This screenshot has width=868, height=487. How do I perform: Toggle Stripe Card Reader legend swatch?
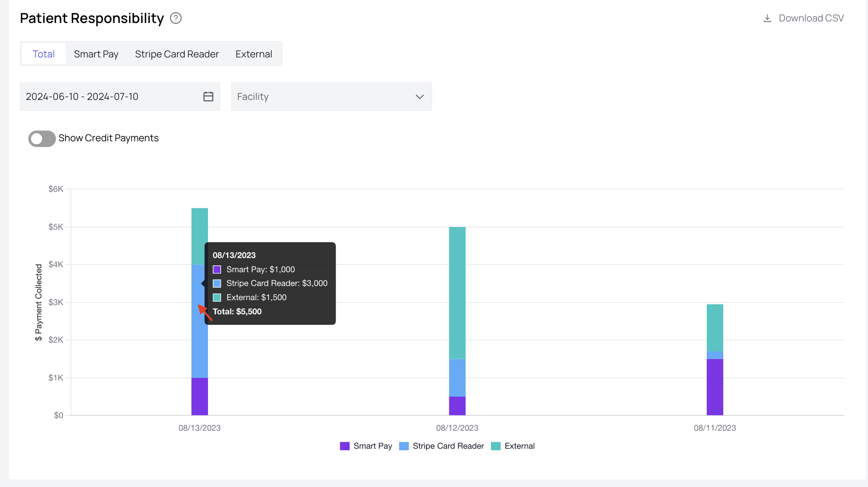click(x=404, y=446)
